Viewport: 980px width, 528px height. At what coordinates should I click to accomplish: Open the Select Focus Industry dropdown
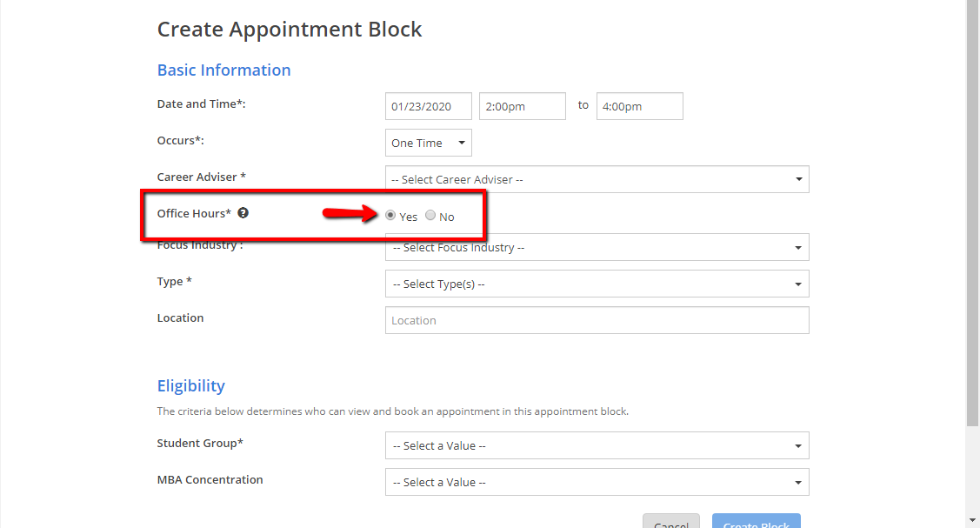pos(597,247)
